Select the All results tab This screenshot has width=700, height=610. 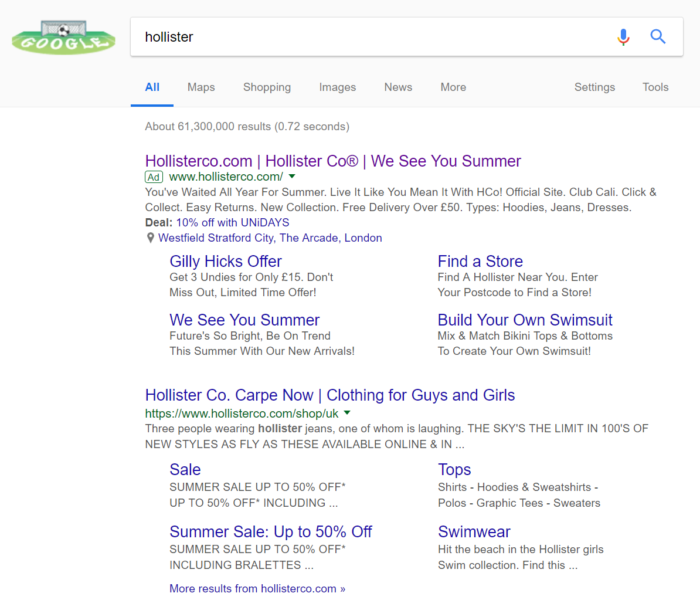(x=152, y=87)
